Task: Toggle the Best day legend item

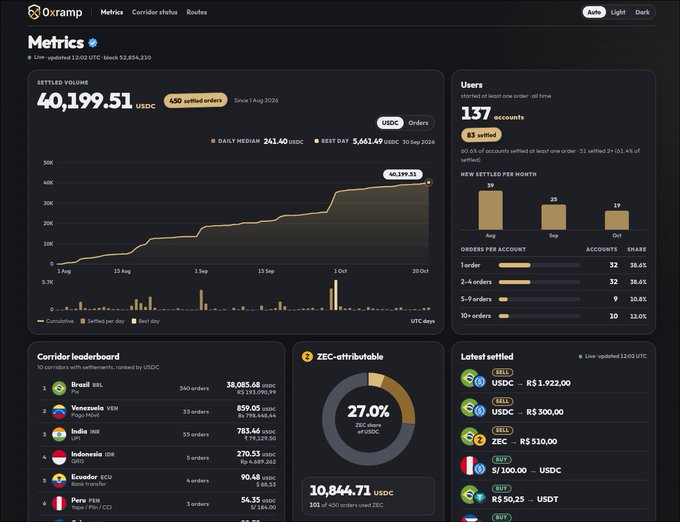Action: pyautogui.click(x=146, y=321)
